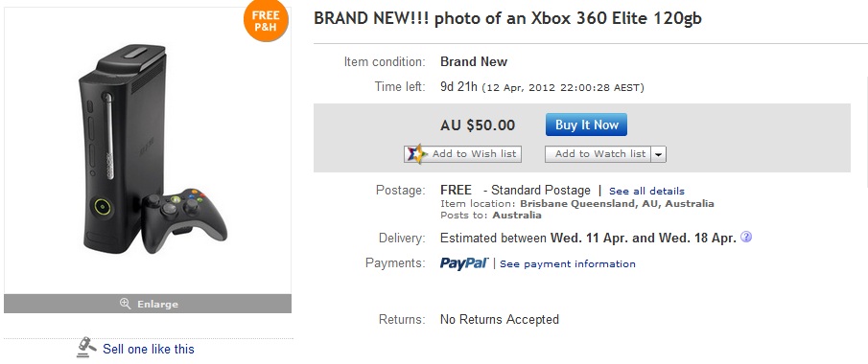
Task: Click the Brisbane Queensland item location text
Action: pyautogui.click(x=617, y=204)
